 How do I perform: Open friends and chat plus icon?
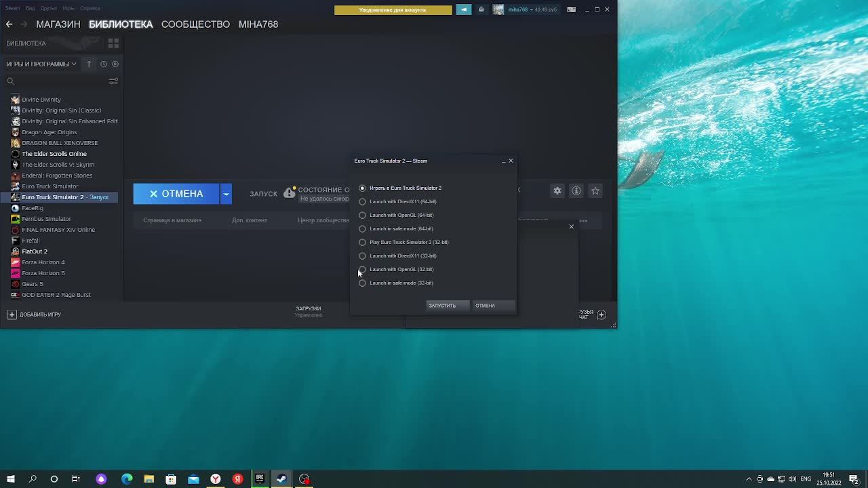(601, 314)
